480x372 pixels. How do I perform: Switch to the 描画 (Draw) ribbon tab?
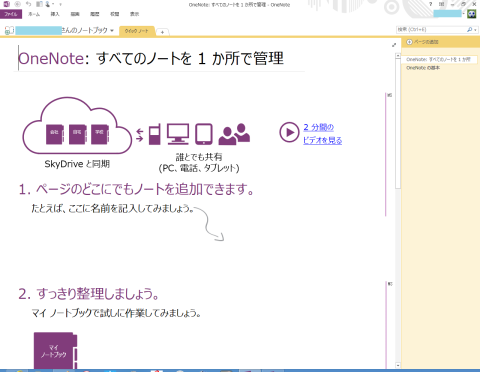tap(75, 14)
